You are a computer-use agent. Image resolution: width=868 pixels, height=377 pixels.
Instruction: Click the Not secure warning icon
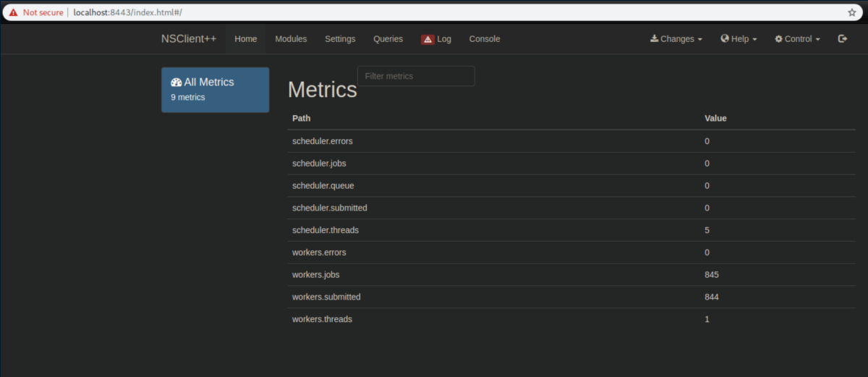pos(13,12)
